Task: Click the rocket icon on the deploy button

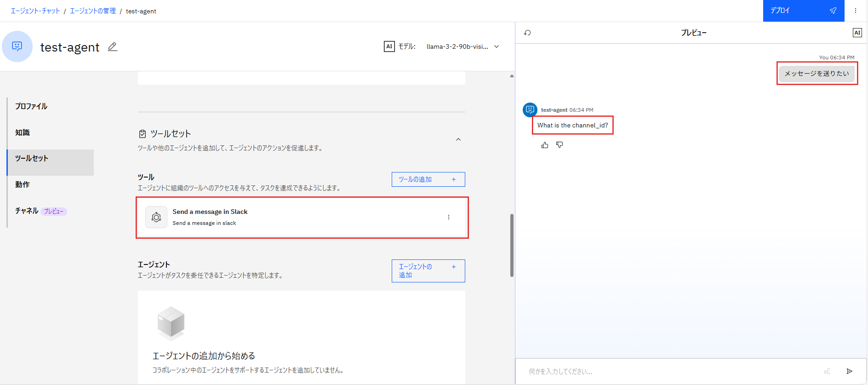Action: coord(833,11)
